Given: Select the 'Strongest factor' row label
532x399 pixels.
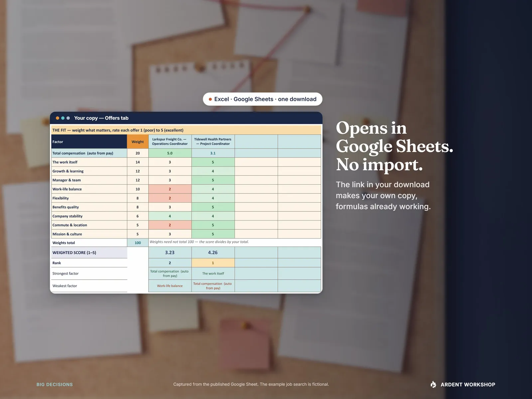Looking at the screenshot, I should [x=89, y=274].
